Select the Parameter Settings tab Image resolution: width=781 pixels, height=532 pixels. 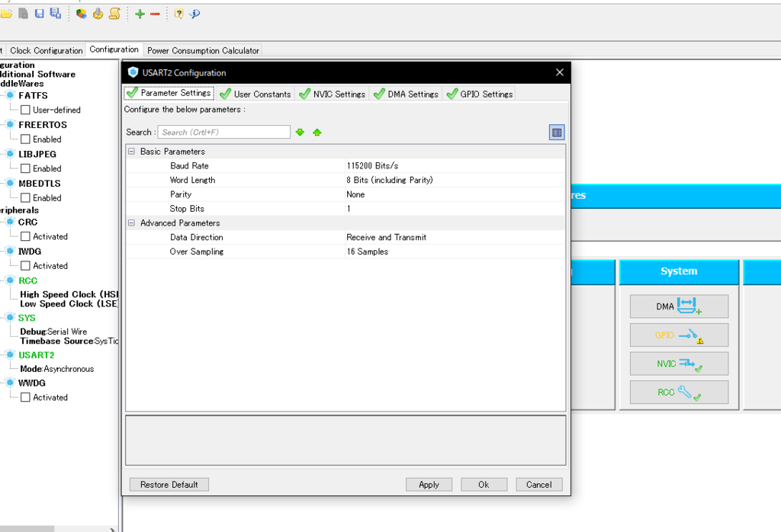click(169, 93)
